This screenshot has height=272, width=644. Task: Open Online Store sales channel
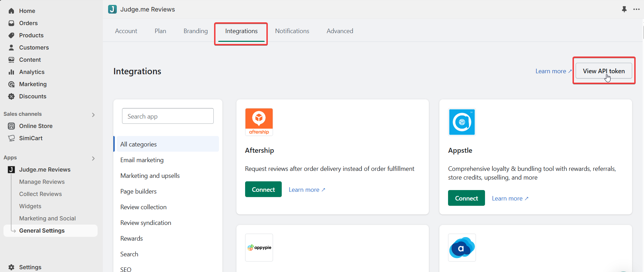(36, 126)
